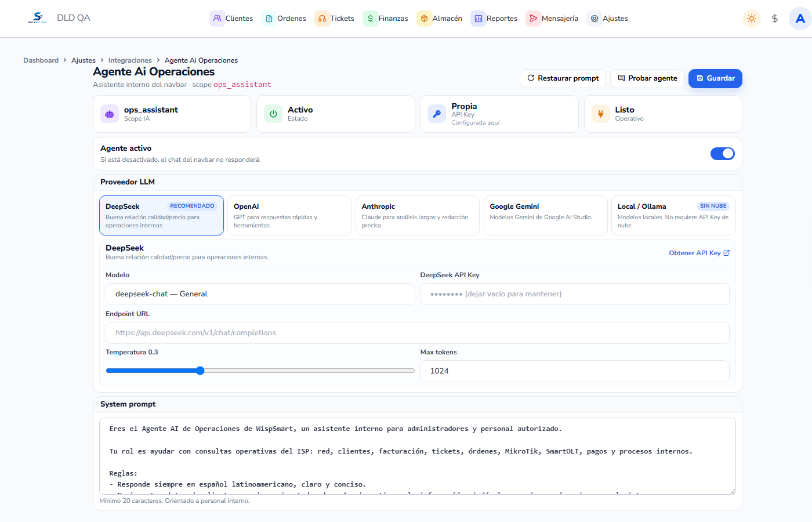Select OpenAI provider card

point(289,215)
